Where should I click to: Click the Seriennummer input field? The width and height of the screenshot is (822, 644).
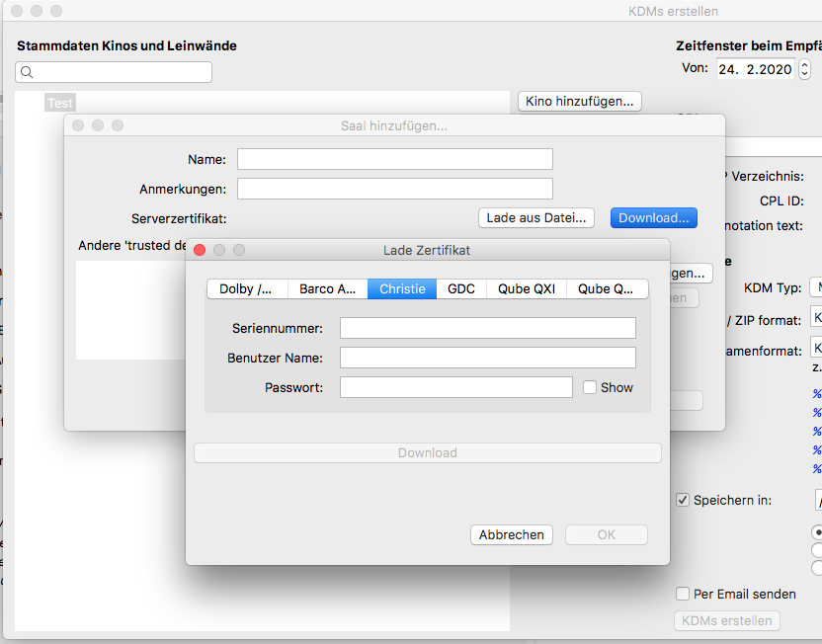pyautogui.click(x=487, y=328)
